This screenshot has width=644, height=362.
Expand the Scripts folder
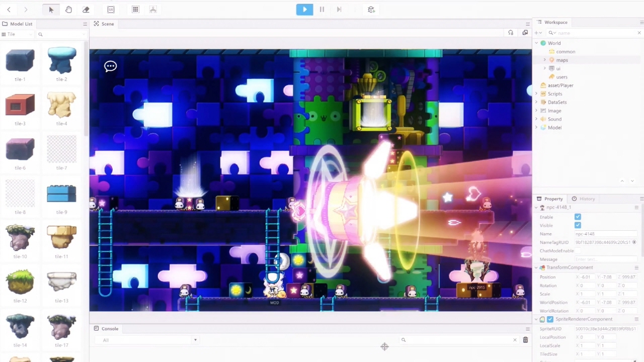(x=536, y=94)
